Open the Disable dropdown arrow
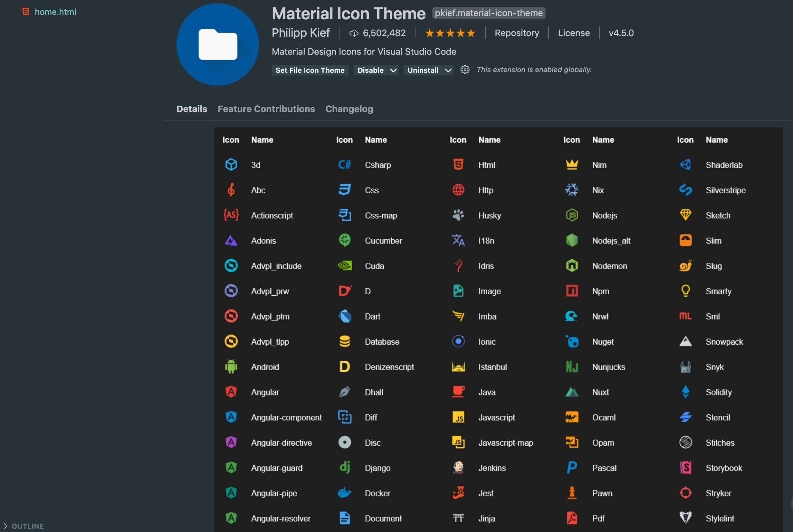This screenshot has height=532, width=793. tap(393, 70)
